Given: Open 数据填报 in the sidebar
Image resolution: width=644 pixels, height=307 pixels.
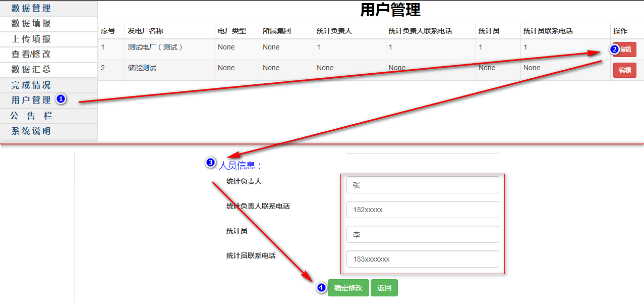Looking at the screenshot, I should (31, 24).
